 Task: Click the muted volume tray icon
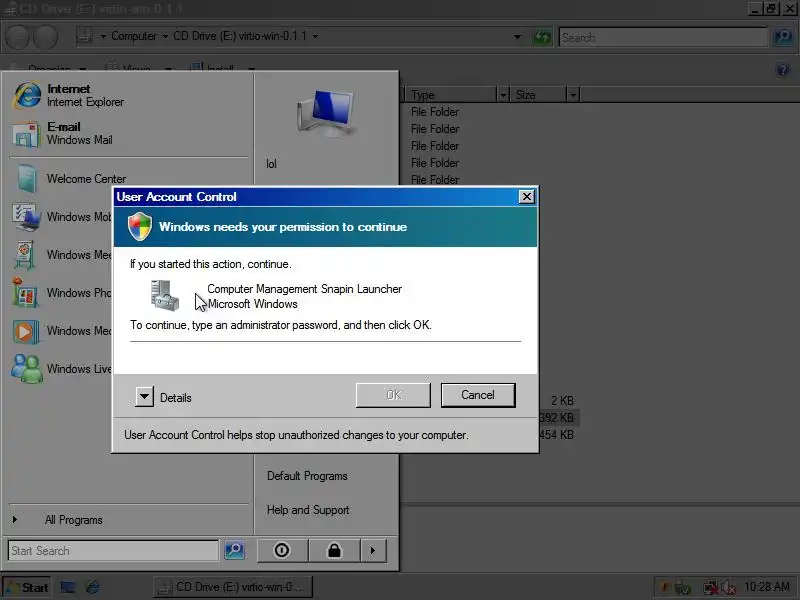tap(729, 588)
